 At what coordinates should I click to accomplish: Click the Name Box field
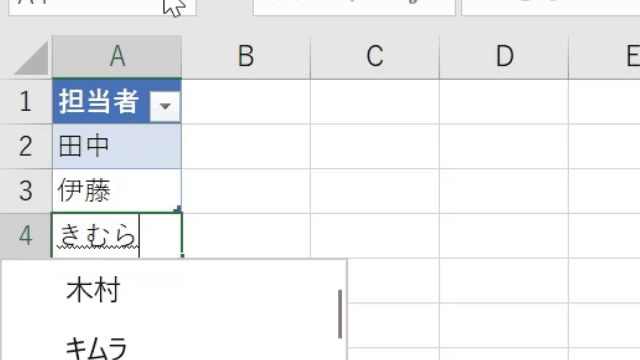click(102, 7)
